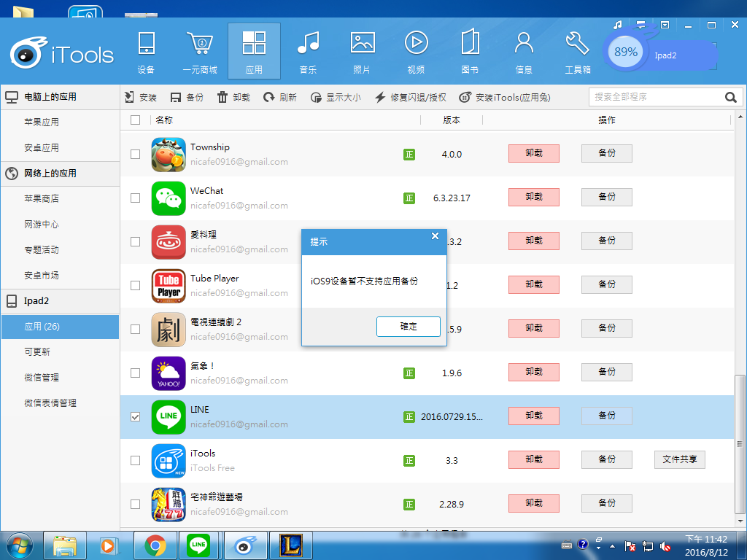Click the 89% battery indicator

tap(625, 52)
